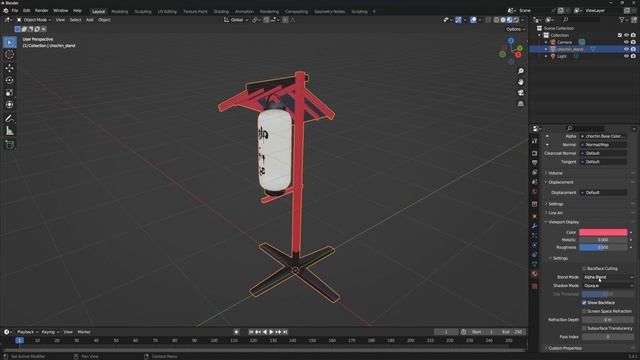Select the Cursor tool
640x360 pixels.
click(x=10, y=55)
